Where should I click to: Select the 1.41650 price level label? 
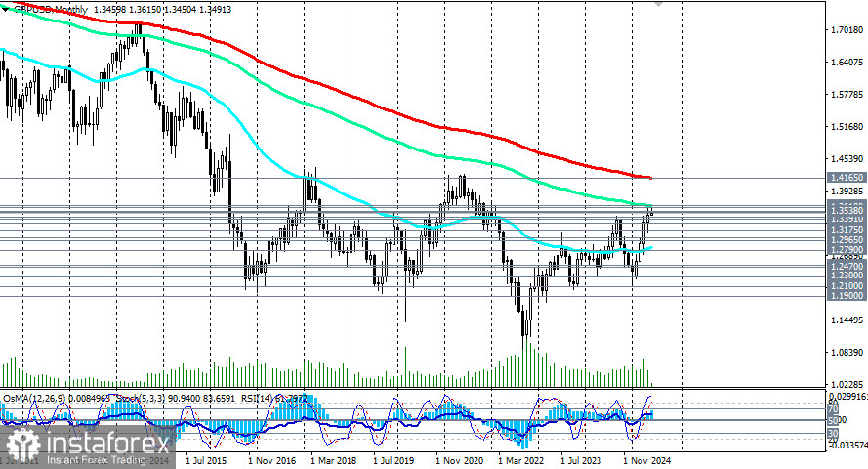847,178
